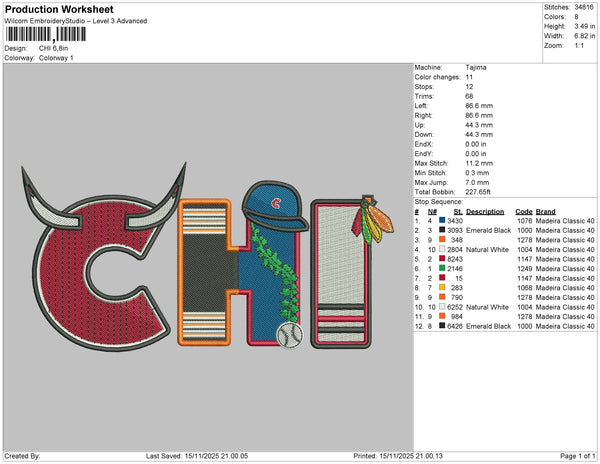Click the baseball at the bottom of the H

[290, 335]
